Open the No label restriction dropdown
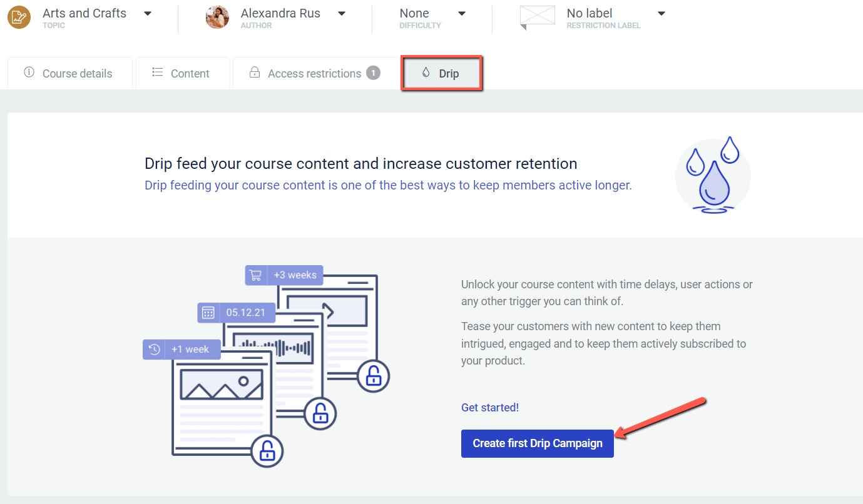This screenshot has height=504, width=863. 661,14
